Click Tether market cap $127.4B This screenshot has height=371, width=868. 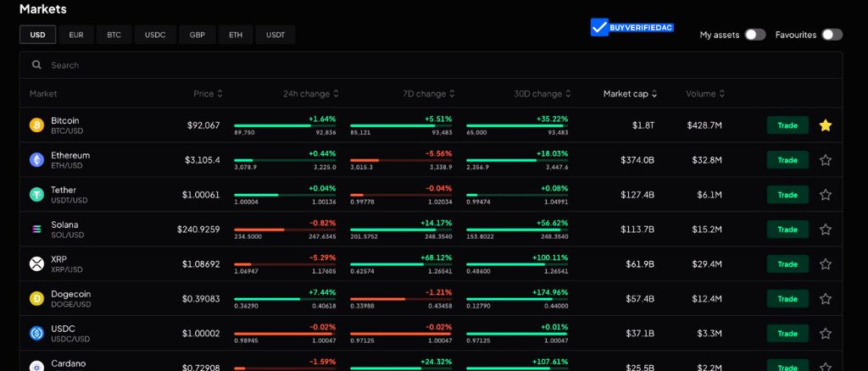(x=637, y=195)
